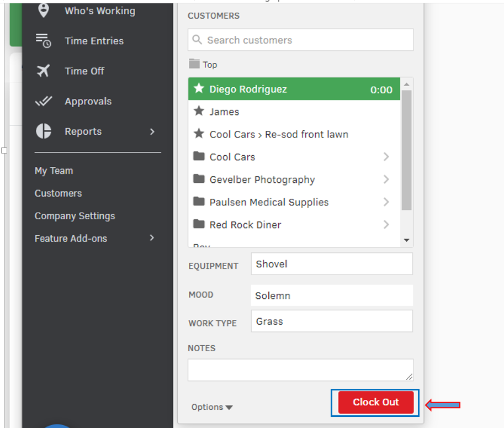The width and height of the screenshot is (504, 428).
Task: Click the star icon beside James
Action: (x=199, y=112)
